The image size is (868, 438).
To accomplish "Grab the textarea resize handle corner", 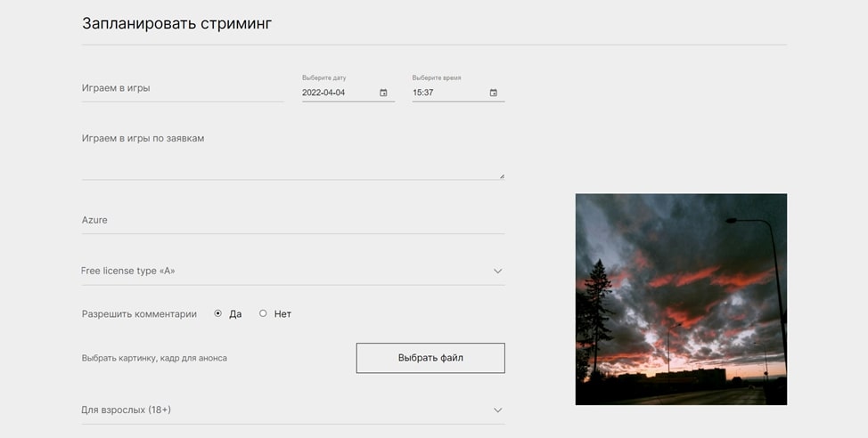I will (x=502, y=176).
